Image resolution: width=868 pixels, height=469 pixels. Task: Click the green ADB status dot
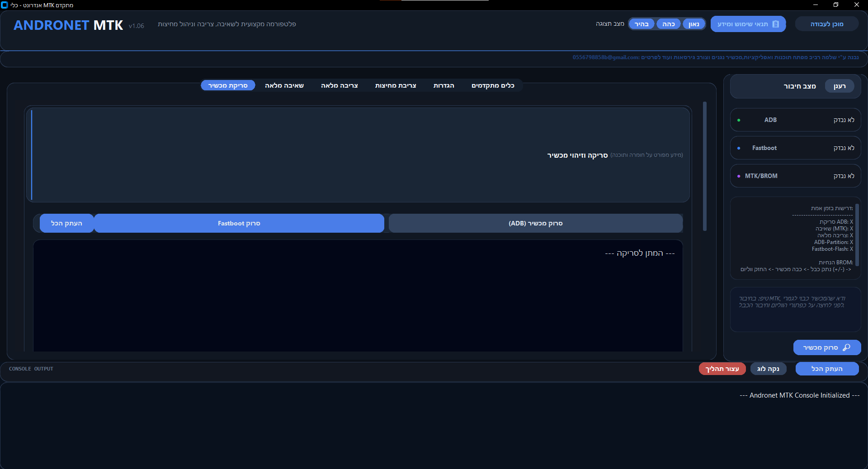pos(739,120)
